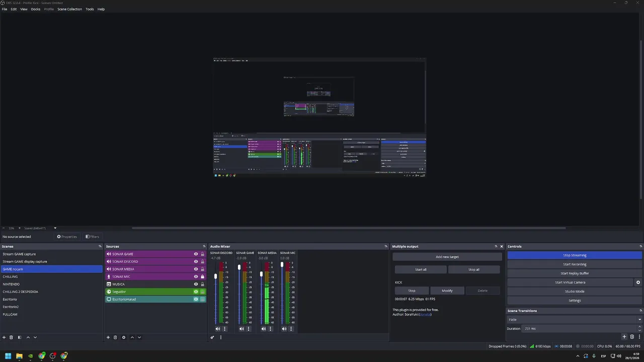644x362 pixels.
Task: Hide the SONAR DISCORD source
Action: 196,261
